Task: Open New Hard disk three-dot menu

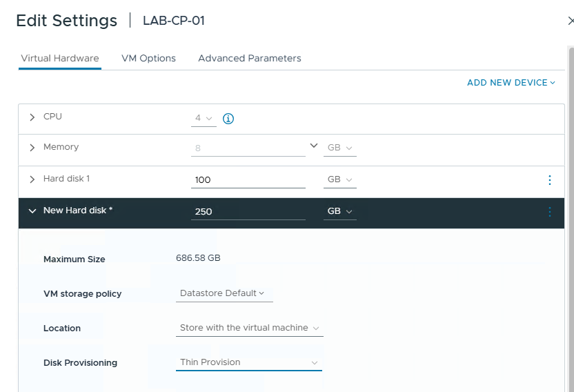Action: [549, 212]
